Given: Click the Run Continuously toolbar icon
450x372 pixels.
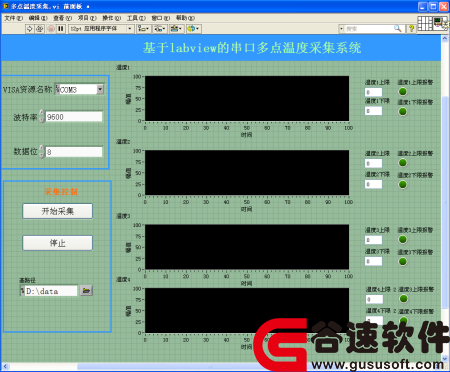Looking at the screenshot, I should 40,29.
